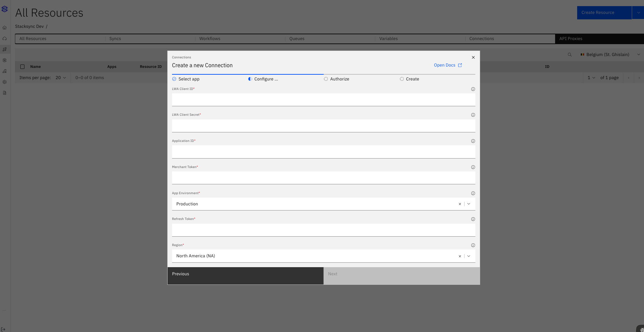Click the home icon in left sidebar
The width and height of the screenshot is (644, 332).
(5, 28)
